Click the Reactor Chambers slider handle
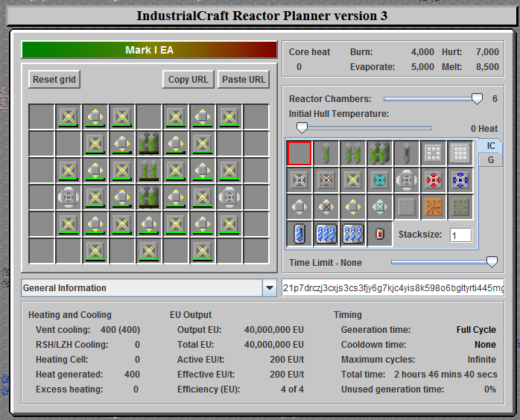Screen dimensions: 520x420 pyautogui.click(x=478, y=98)
